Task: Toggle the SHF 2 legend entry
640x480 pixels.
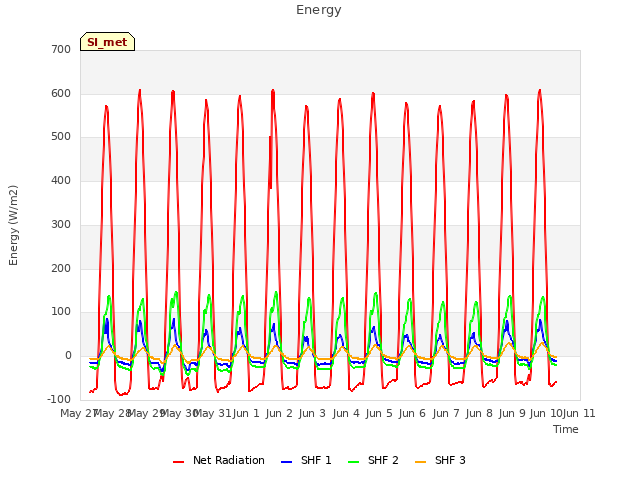Action: click(x=373, y=460)
